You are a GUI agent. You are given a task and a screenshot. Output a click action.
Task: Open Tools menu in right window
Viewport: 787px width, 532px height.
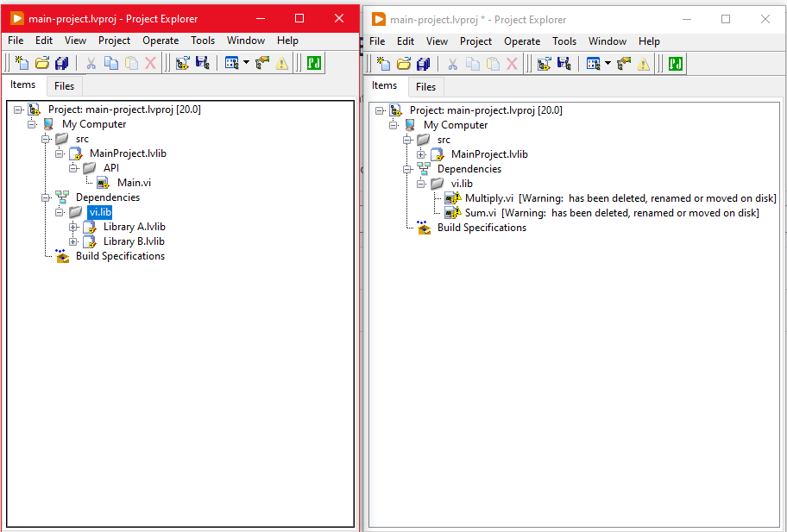click(x=564, y=41)
